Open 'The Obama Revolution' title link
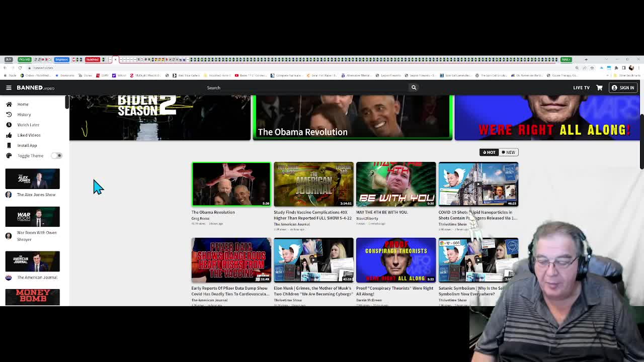 (213, 212)
